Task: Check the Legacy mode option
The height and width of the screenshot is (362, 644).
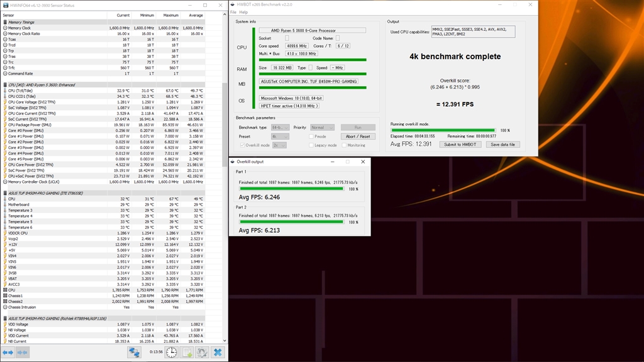Action: (311, 145)
